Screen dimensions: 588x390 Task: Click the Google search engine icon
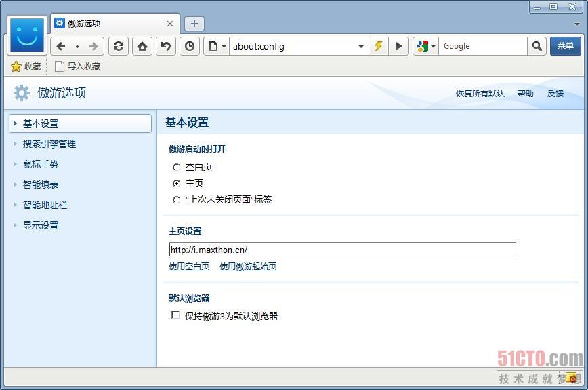422,46
